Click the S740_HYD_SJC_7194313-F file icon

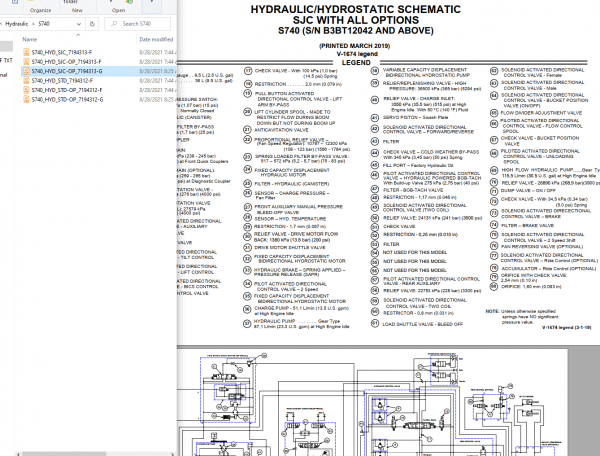coord(26,52)
